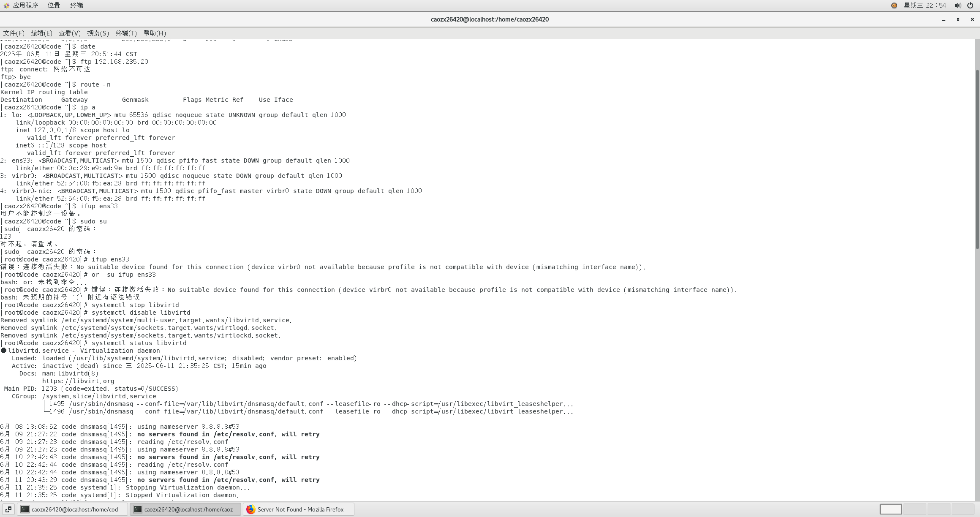Screen dimensions: 980x517
Task: Open the 位置 places menu
Action: pos(54,5)
